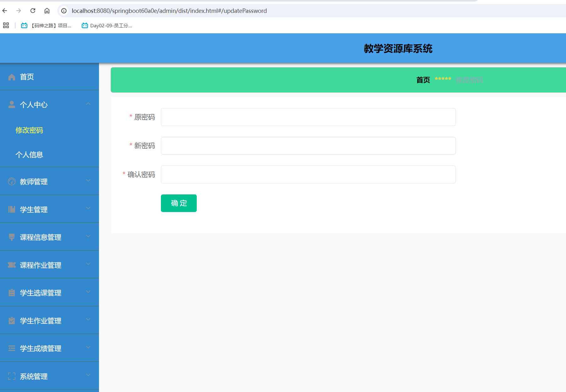Select 修改密码 in the sidebar

pos(29,130)
